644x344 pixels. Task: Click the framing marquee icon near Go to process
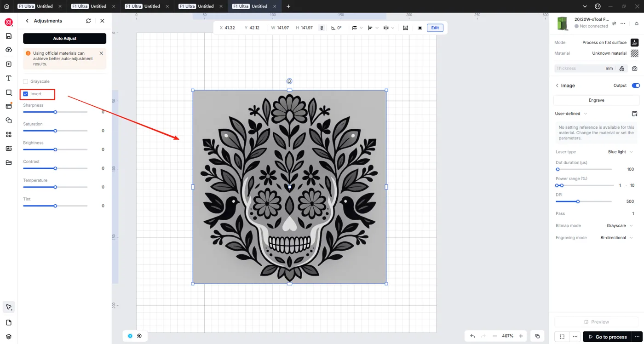tap(562, 337)
